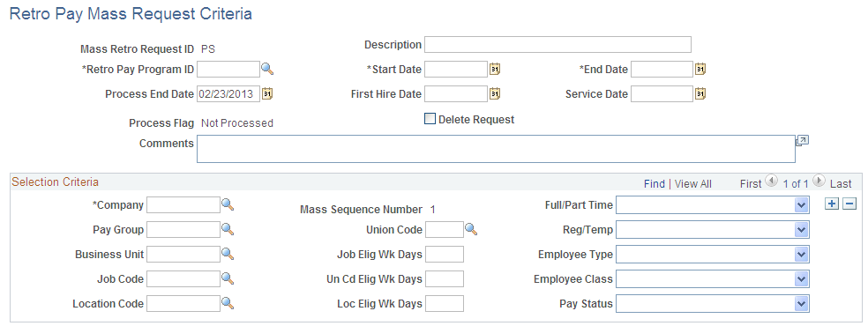Click the Last navigation link
The image size is (868, 326).
point(841,184)
